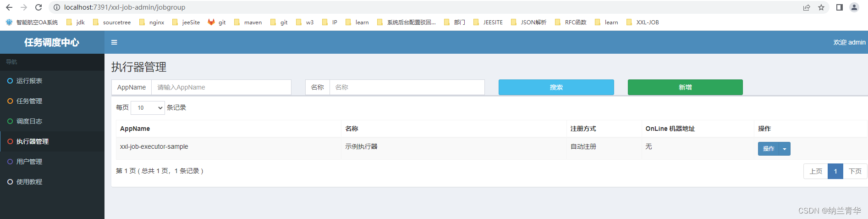Open the RFC函数 bookmark folder
Image resolution: width=868 pixels, height=219 pixels.
pos(571,22)
